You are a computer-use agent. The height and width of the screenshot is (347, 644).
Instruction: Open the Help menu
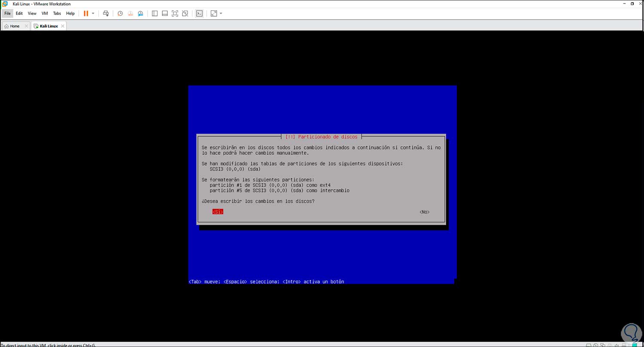(70, 13)
